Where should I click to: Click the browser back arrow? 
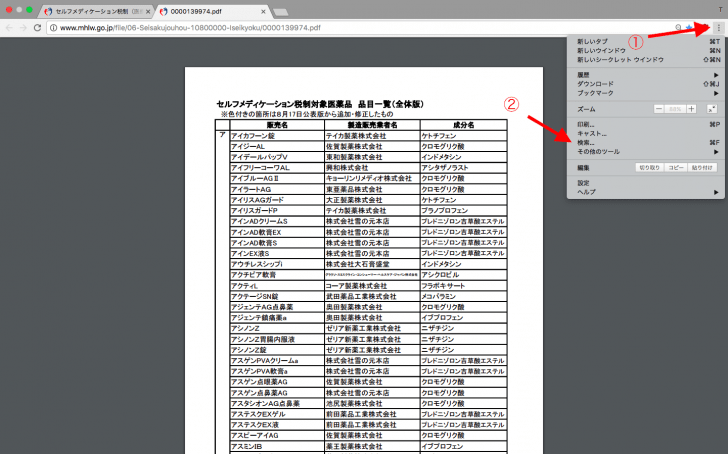(x=9, y=28)
